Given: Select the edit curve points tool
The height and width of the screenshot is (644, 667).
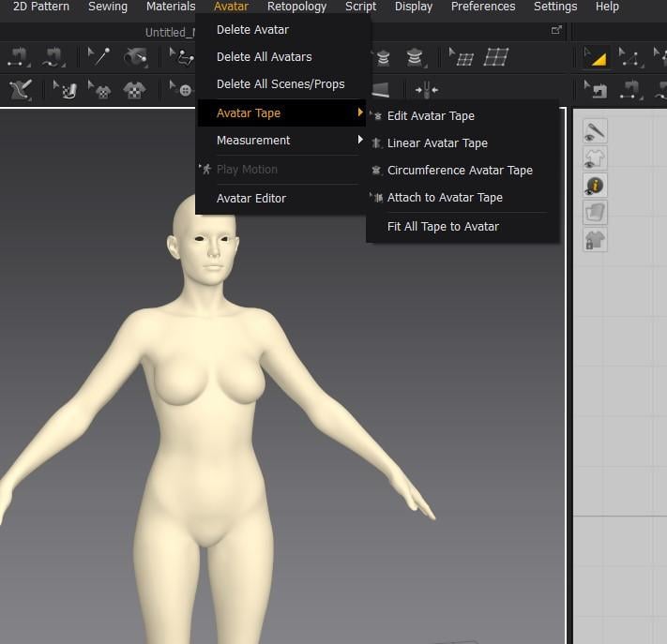Looking at the screenshot, I should [x=182, y=57].
